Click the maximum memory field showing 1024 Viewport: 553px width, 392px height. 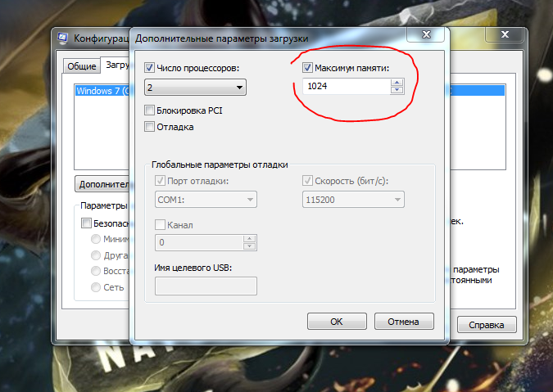pyautogui.click(x=347, y=86)
